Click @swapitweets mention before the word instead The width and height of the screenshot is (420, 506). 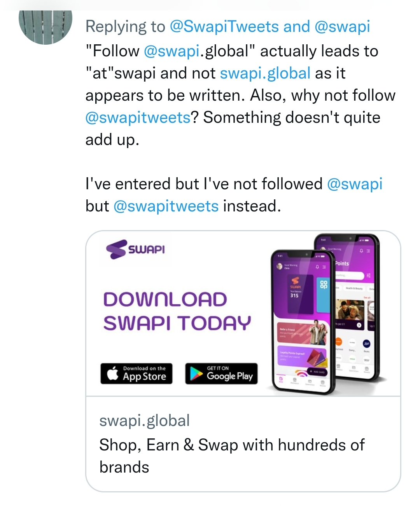[166, 206]
